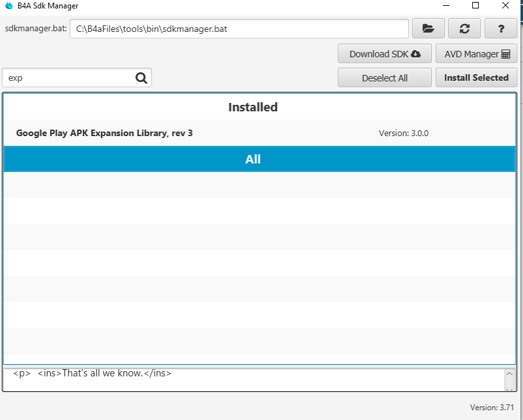The height and width of the screenshot is (420, 523).
Task: Click Download SDK button
Action: 384,53
